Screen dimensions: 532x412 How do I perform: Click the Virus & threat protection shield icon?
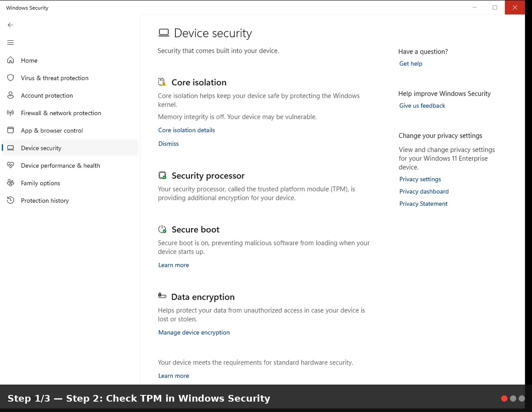[11, 78]
